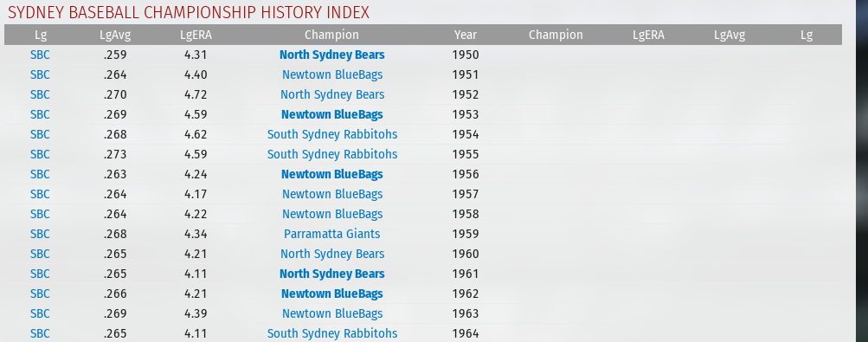Select LgERA value 4.31
Image resolution: width=868 pixels, height=342 pixels.
pos(196,55)
